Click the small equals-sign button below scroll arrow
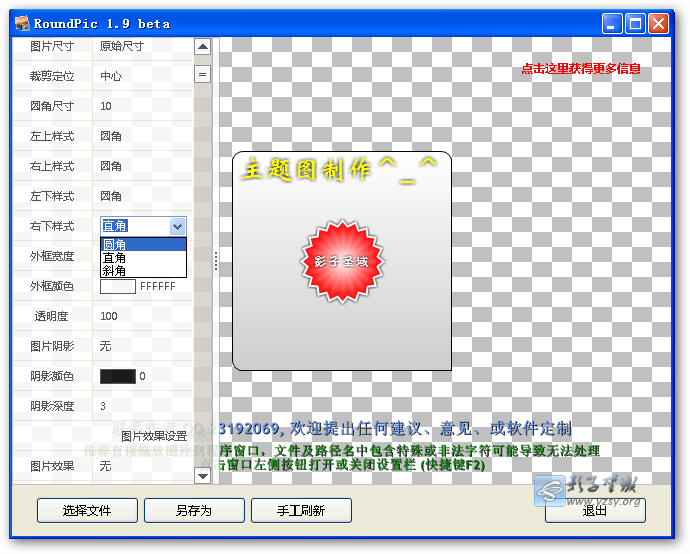The image size is (690, 554). point(202,75)
